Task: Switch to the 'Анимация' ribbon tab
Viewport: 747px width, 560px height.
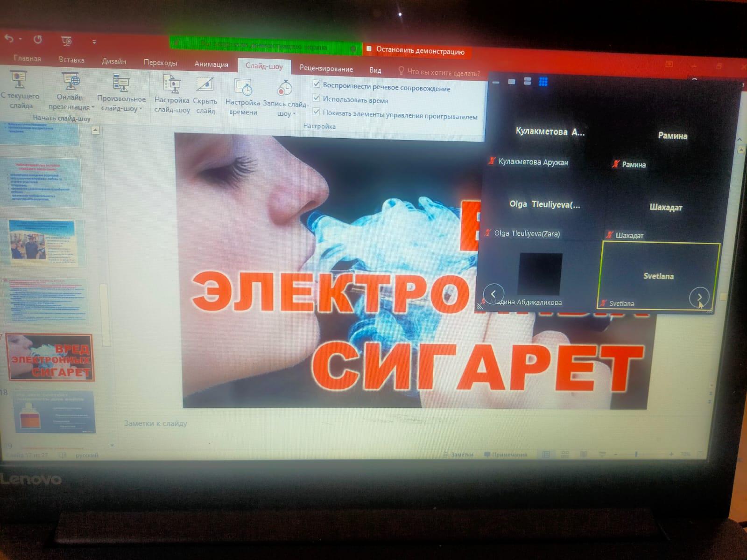Action: pyautogui.click(x=211, y=64)
